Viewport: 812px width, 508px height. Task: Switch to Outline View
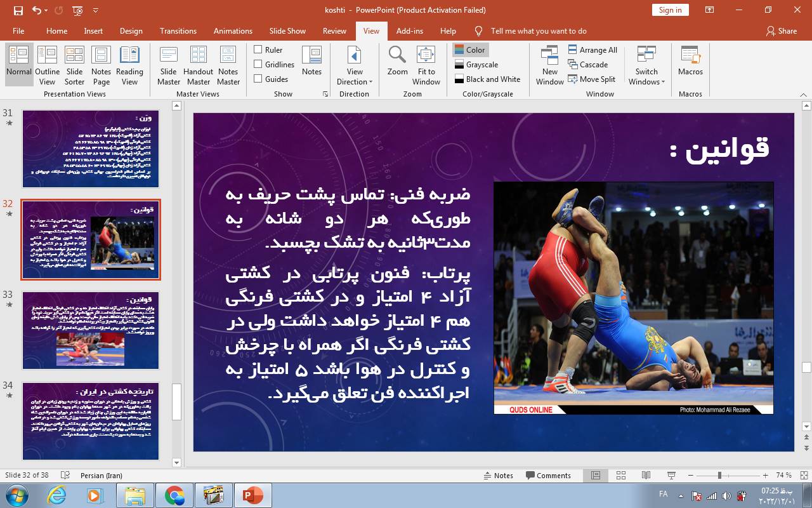tap(47, 65)
